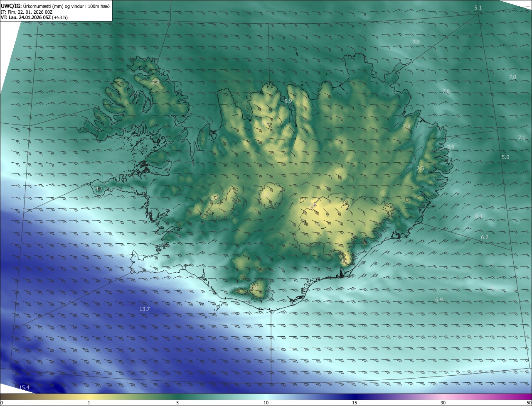
Task: Click the 2.5 value in the Eastfjords
Action: pos(420,169)
